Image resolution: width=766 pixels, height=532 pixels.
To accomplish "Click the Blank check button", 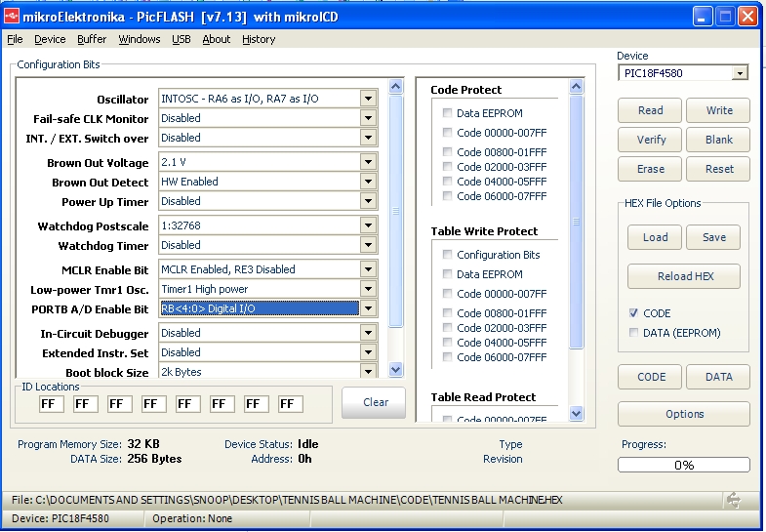I will point(718,140).
